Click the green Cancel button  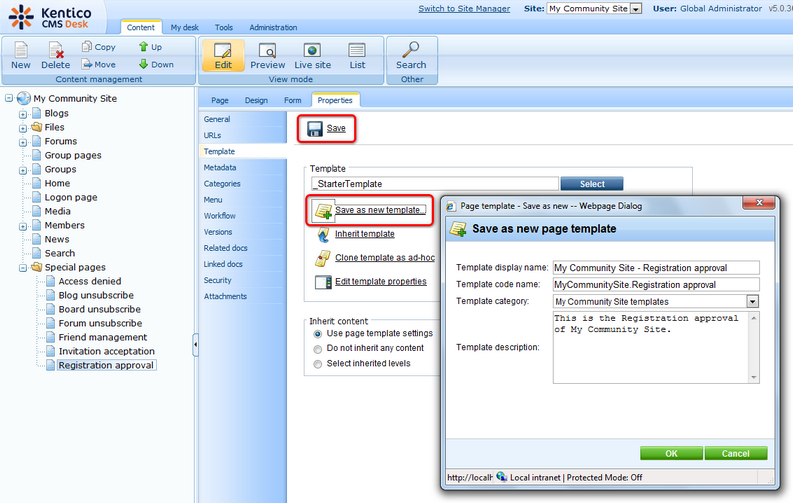tap(736, 453)
